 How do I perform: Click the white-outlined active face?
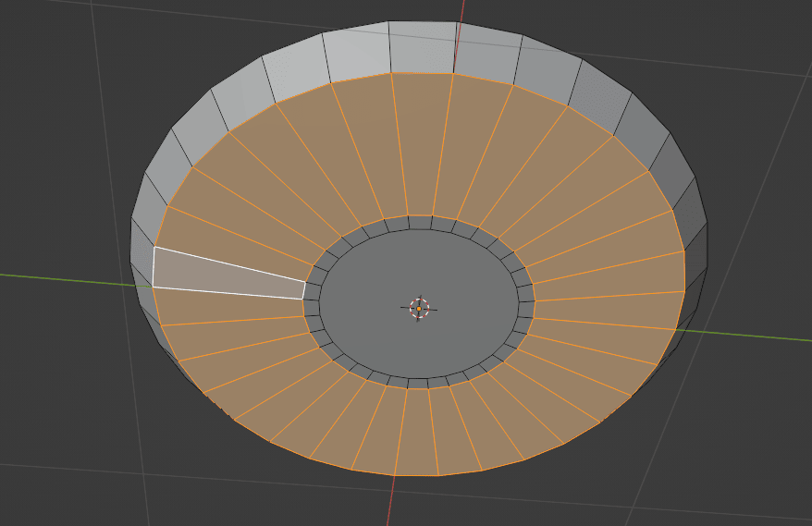coord(227,275)
